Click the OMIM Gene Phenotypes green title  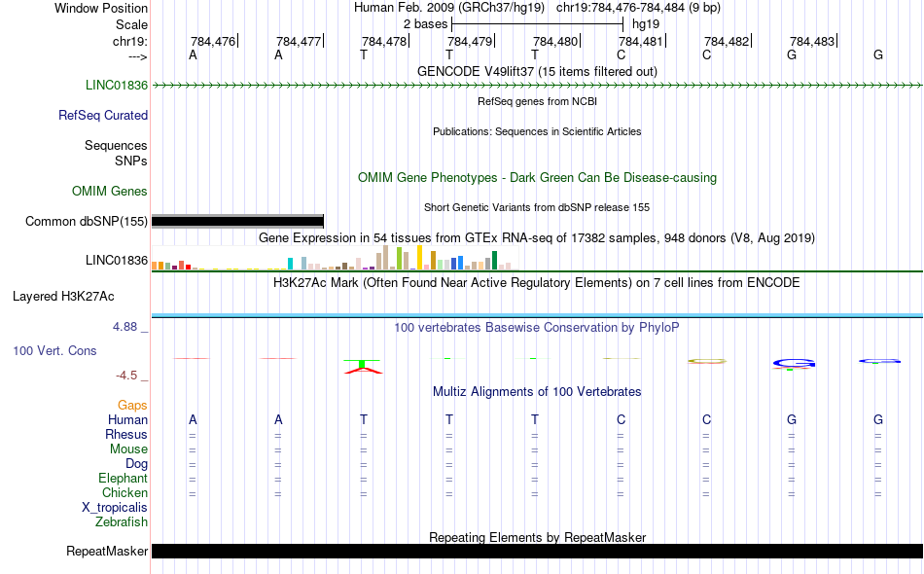tap(537, 177)
